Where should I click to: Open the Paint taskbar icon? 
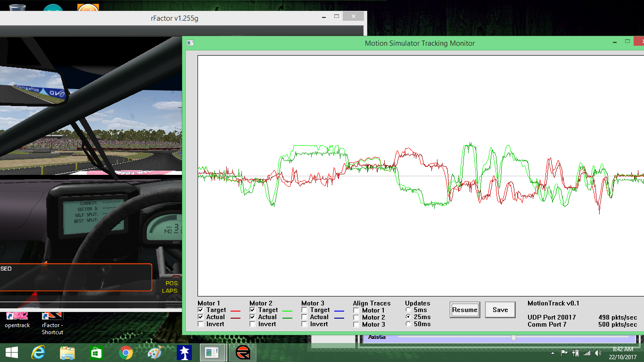coord(154,353)
